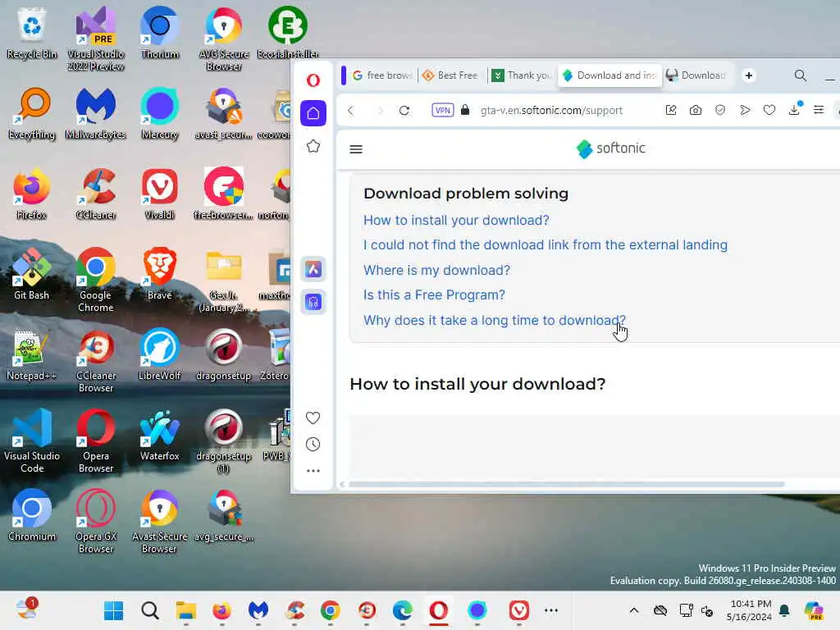840x630 pixels.
Task: Select the Notepad++ desktop shortcut
Action: pyautogui.click(x=32, y=354)
